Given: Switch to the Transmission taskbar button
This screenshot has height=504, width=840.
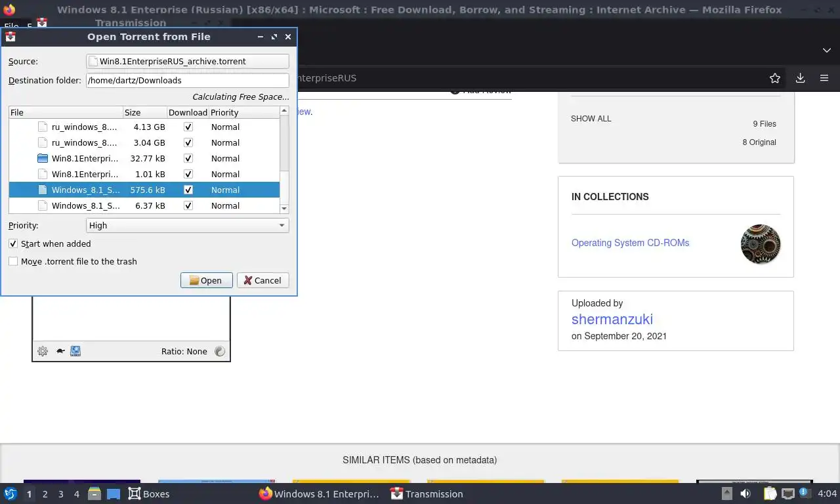Looking at the screenshot, I should click(427, 493).
